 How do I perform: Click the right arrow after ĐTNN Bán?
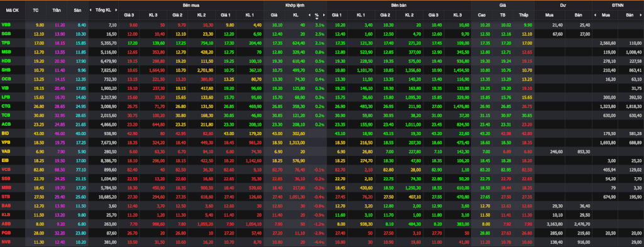tap(641, 15)
